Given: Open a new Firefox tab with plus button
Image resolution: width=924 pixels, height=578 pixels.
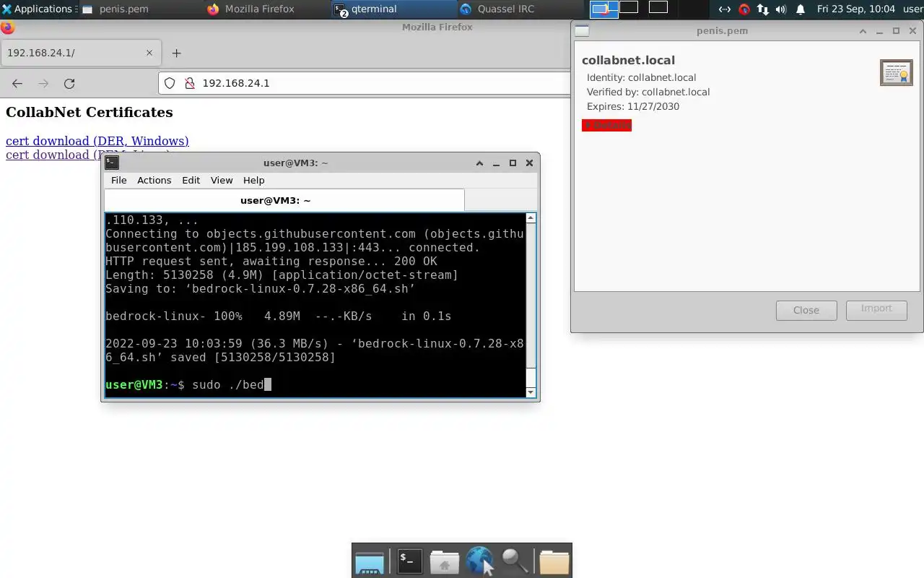Looking at the screenshot, I should click(176, 53).
